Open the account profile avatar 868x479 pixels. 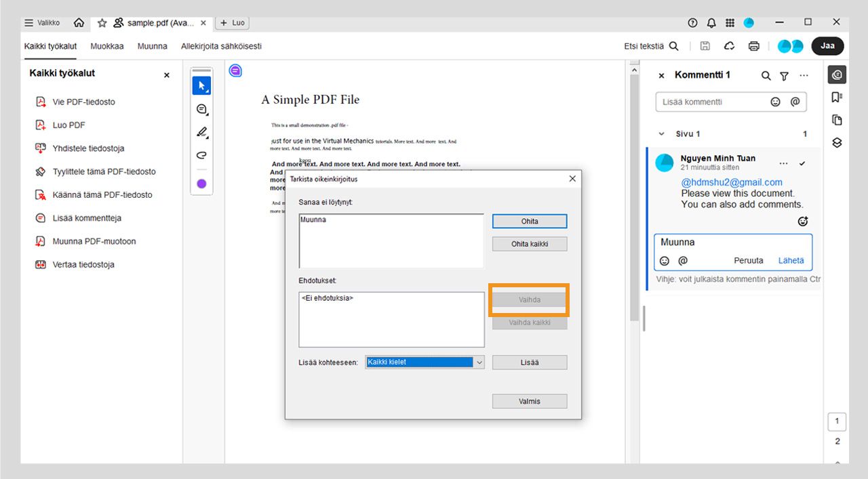tap(749, 22)
